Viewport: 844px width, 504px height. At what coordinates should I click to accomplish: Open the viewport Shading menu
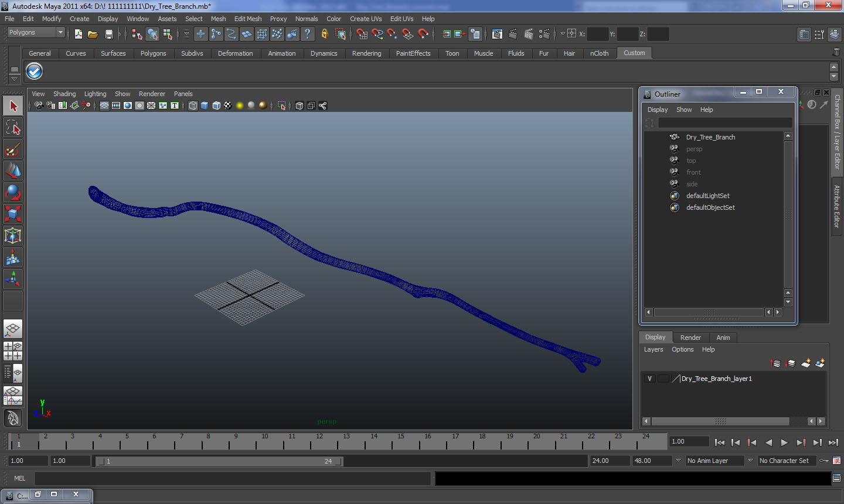(64, 94)
